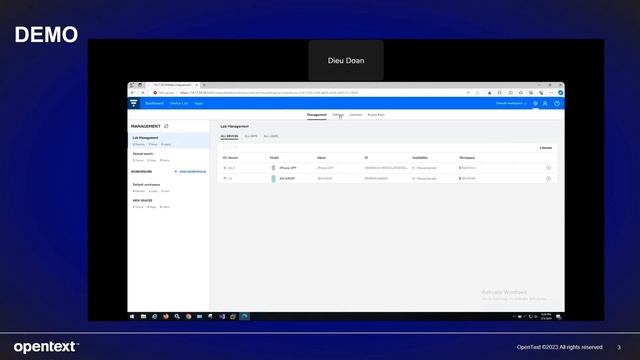Switch to the ALL APPS sub-tab
This screenshot has width=640, height=360.
click(251, 136)
